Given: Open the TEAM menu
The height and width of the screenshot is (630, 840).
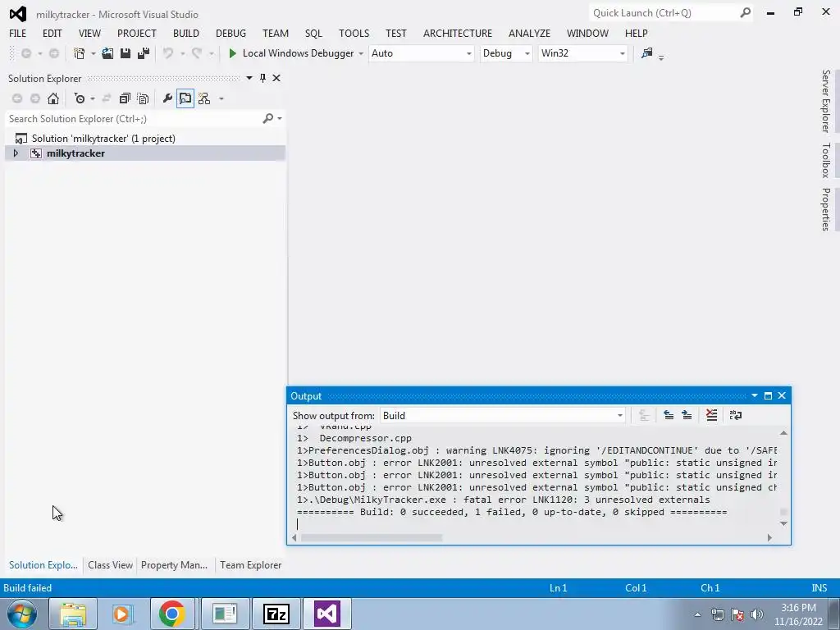Looking at the screenshot, I should click(x=276, y=33).
